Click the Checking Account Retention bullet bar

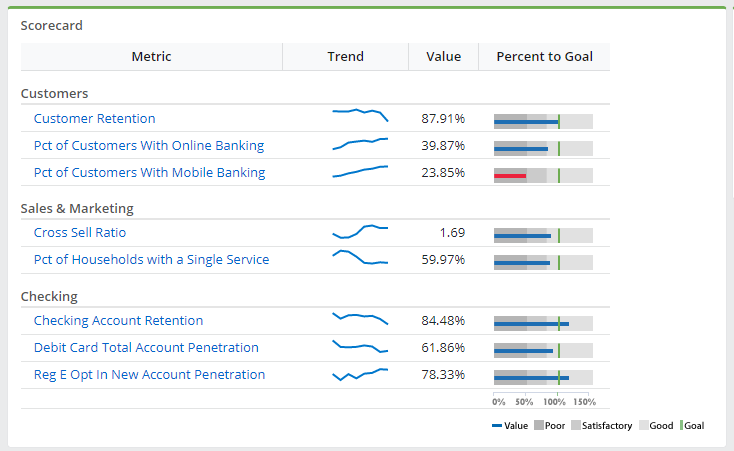[543, 324]
